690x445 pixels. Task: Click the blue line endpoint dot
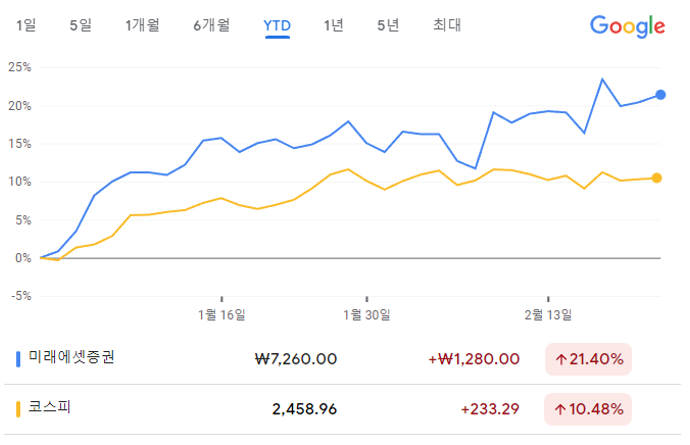661,95
